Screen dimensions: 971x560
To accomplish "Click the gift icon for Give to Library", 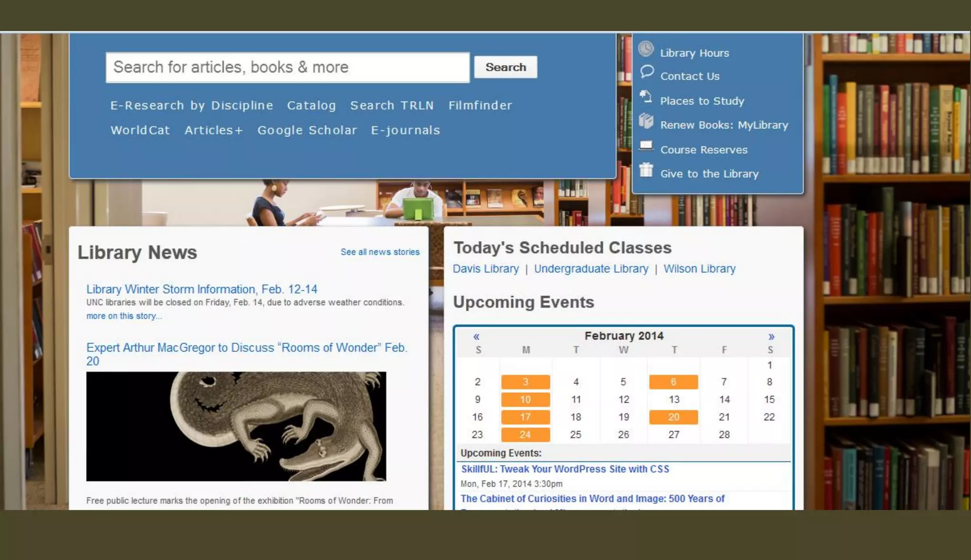I will point(646,170).
